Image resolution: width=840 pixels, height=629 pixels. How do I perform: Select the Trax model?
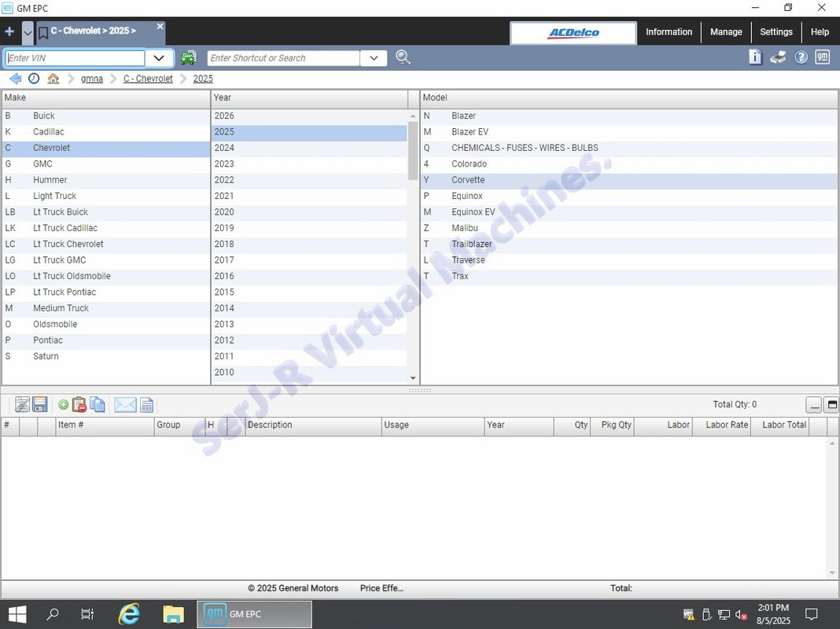point(629,276)
